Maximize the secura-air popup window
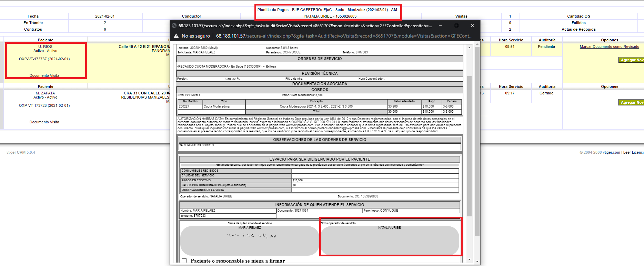The image size is (644, 266). (456, 25)
